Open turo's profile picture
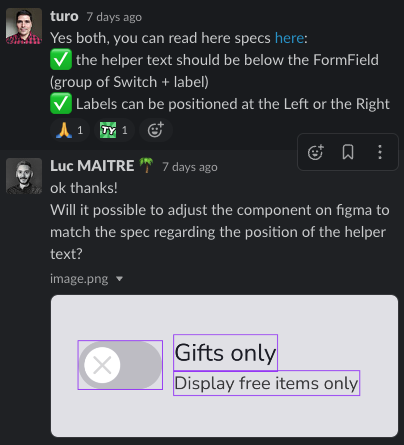 [24, 26]
